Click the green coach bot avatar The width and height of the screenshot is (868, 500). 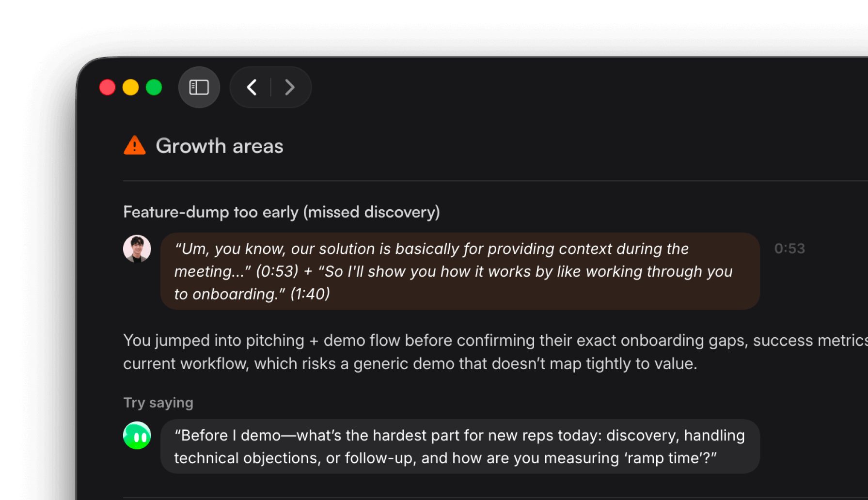(x=137, y=436)
